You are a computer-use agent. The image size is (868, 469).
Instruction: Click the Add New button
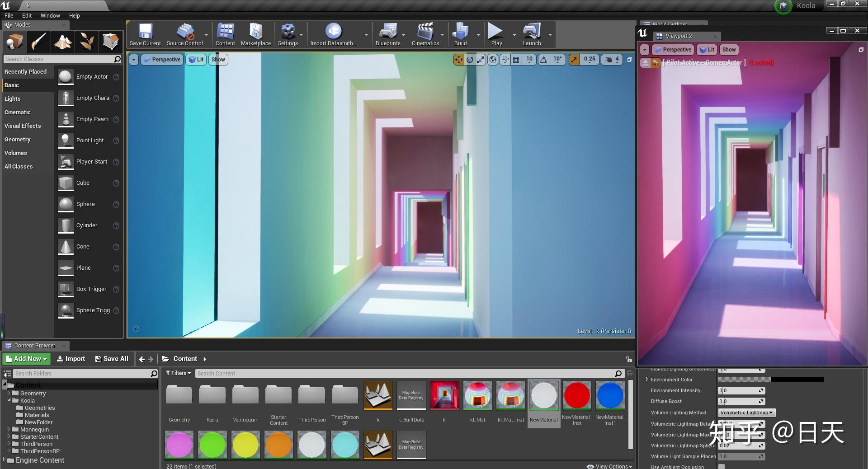(26, 359)
